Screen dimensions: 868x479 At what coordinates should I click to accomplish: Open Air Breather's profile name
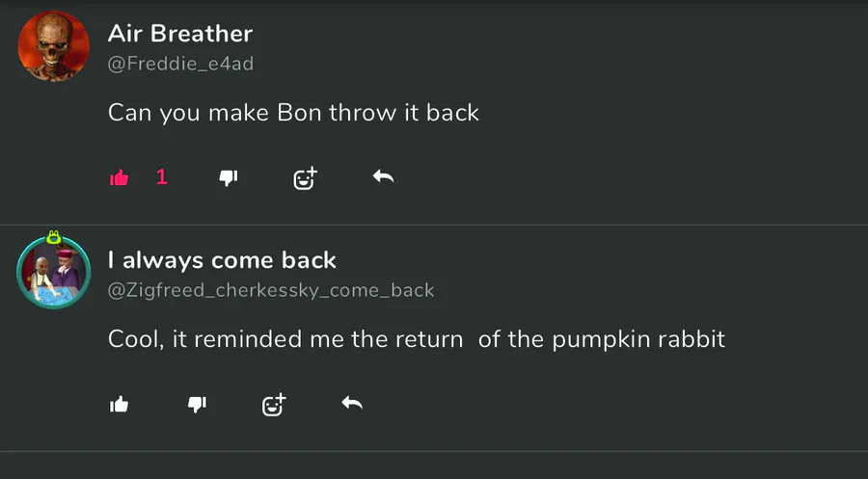pyautogui.click(x=180, y=34)
